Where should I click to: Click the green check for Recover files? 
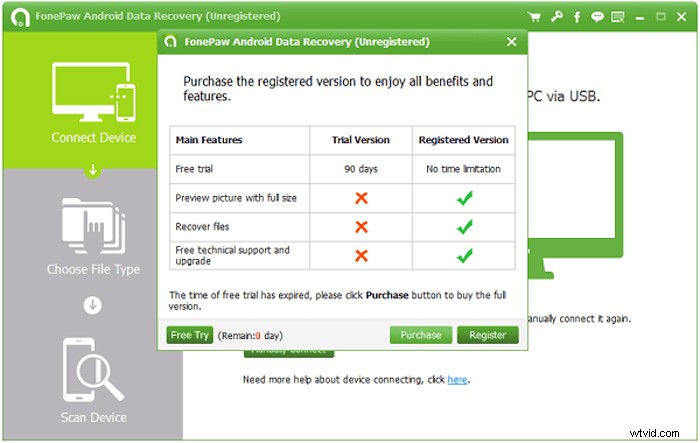pyautogui.click(x=464, y=227)
